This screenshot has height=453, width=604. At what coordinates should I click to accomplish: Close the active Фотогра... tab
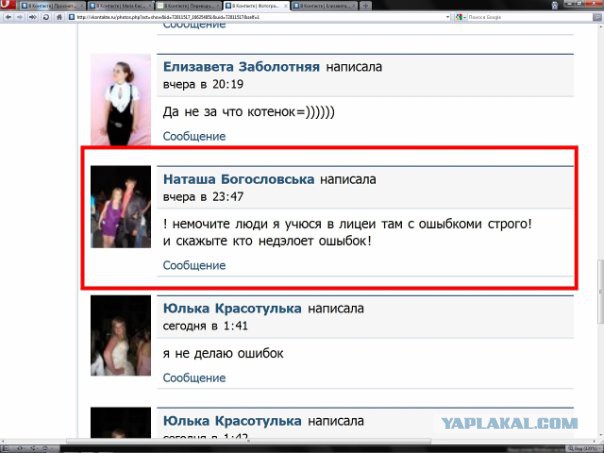pos(285,6)
